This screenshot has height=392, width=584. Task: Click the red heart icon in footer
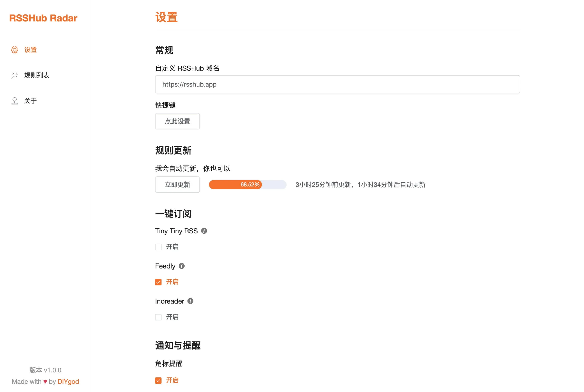click(x=45, y=382)
